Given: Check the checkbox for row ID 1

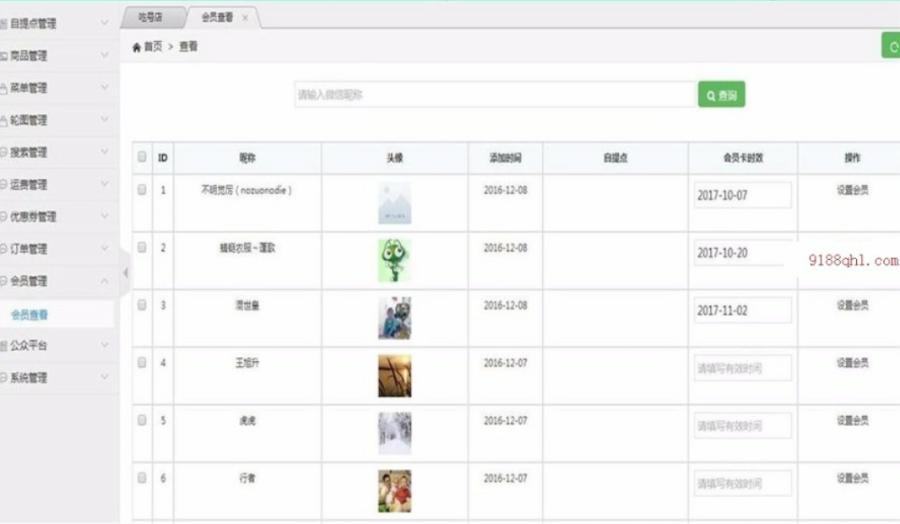Looking at the screenshot, I should tap(142, 189).
